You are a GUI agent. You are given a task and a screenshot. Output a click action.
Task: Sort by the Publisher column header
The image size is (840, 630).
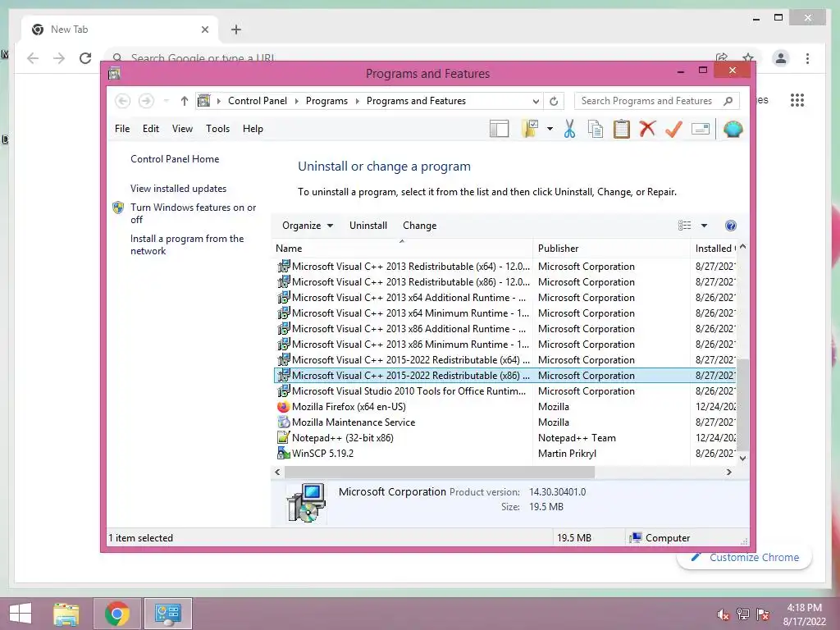(612, 249)
